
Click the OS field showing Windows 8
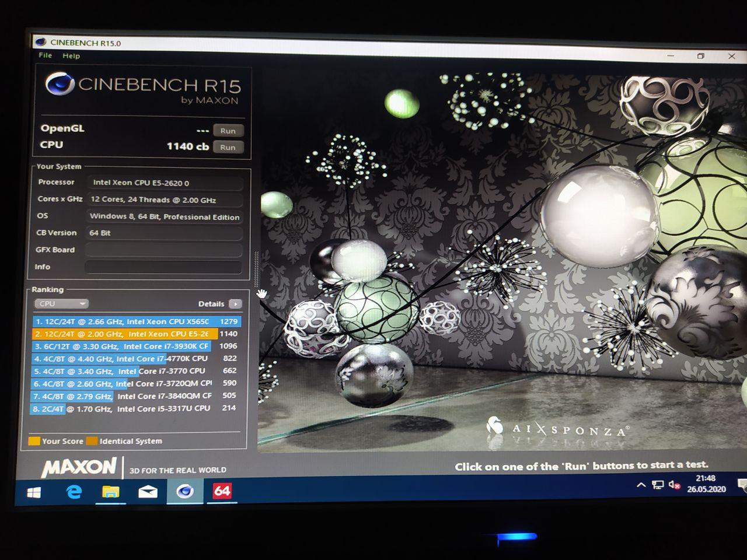click(x=165, y=216)
